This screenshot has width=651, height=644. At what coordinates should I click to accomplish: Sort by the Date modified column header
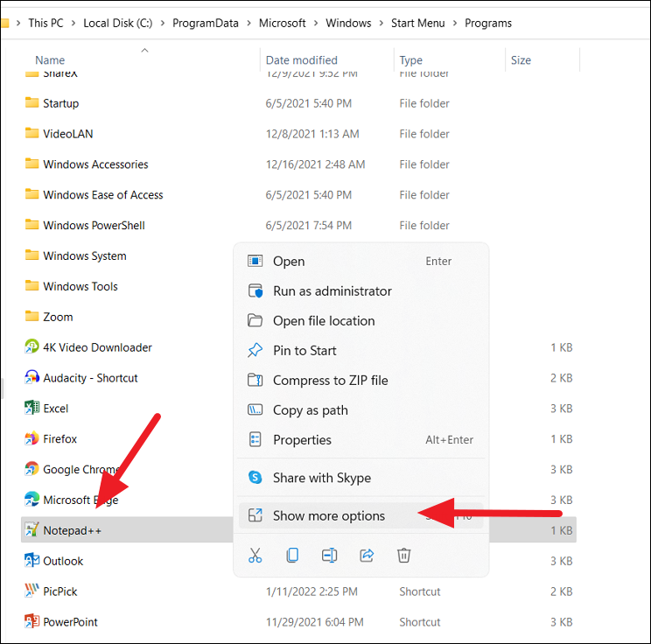pos(301,60)
